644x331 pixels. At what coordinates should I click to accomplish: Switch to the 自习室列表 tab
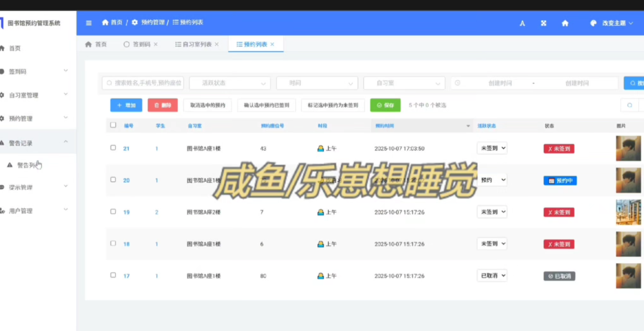194,44
